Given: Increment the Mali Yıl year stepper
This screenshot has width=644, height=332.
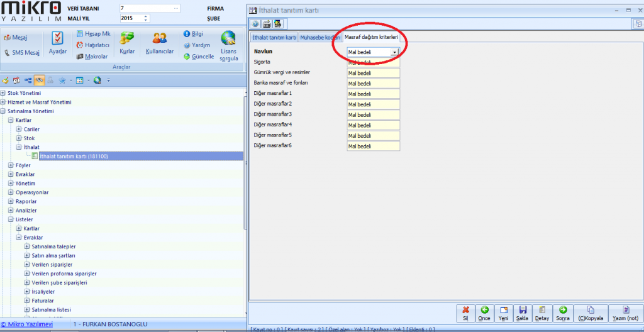Looking at the screenshot, I should [x=147, y=16].
